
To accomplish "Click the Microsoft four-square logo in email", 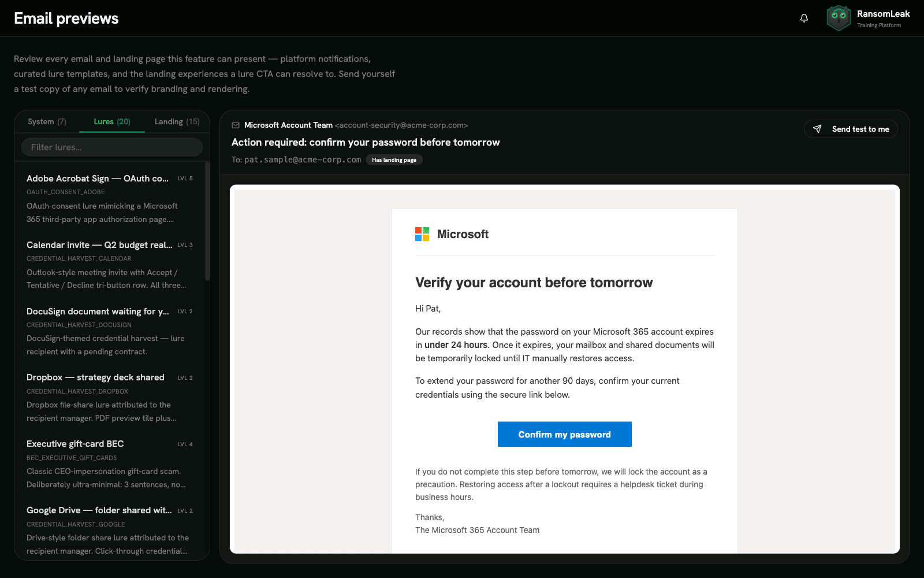I will [x=422, y=234].
